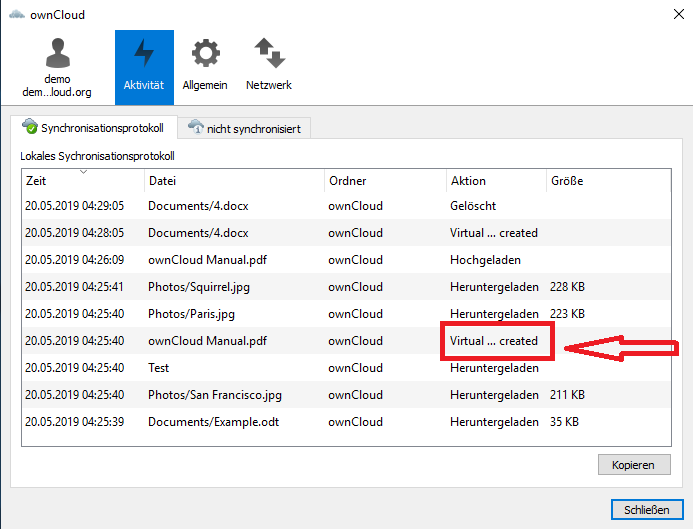696x532 pixels.
Task: Select Heruntergeladen for Photos/Paris.jpg
Action: (x=494, y=314)
